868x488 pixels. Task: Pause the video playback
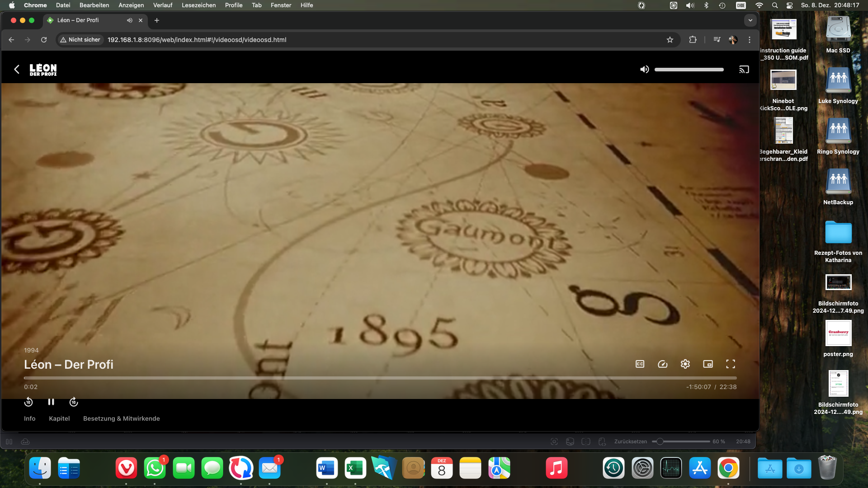pos(51,402)
